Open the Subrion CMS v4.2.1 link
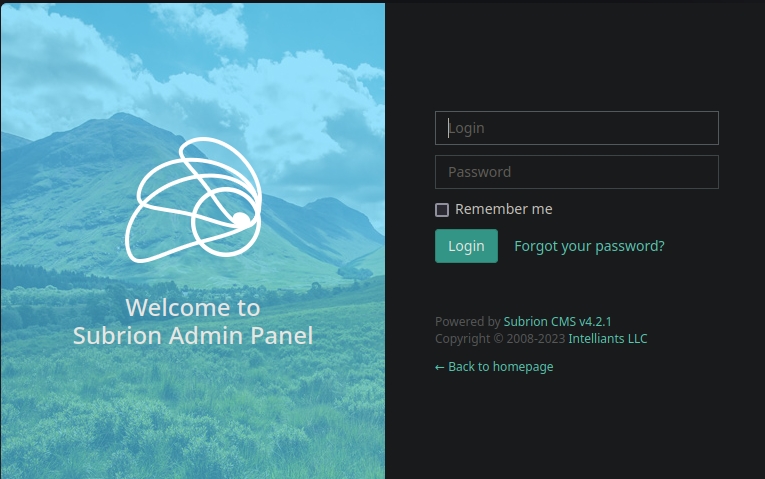765x479 pixels. tap(557, 322)
